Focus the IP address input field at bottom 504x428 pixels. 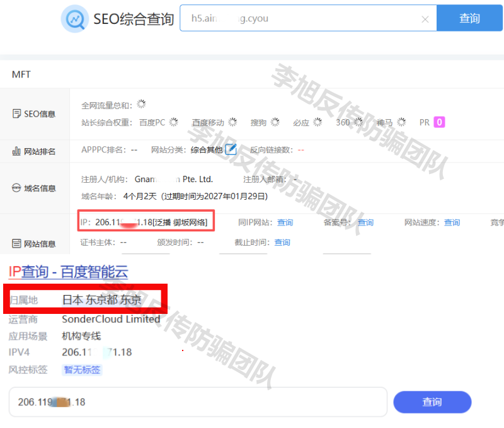coord(198,402)
